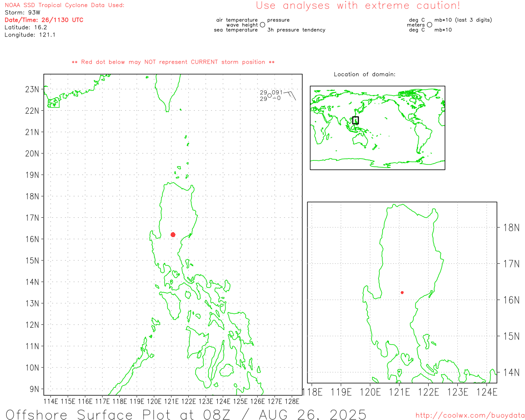The width and height of the screenshot is (525, 420).
Task: Click 'Latitude: 16.2' text
Action: tap(26, 27)
